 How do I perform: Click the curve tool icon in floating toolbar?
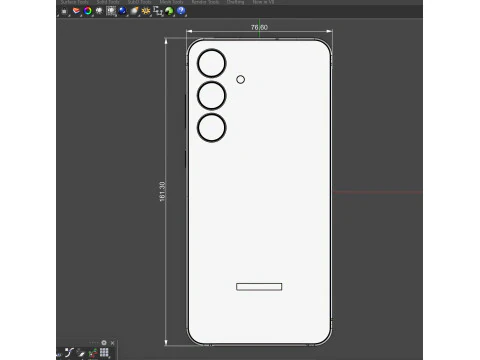click(x=69, y=353)
